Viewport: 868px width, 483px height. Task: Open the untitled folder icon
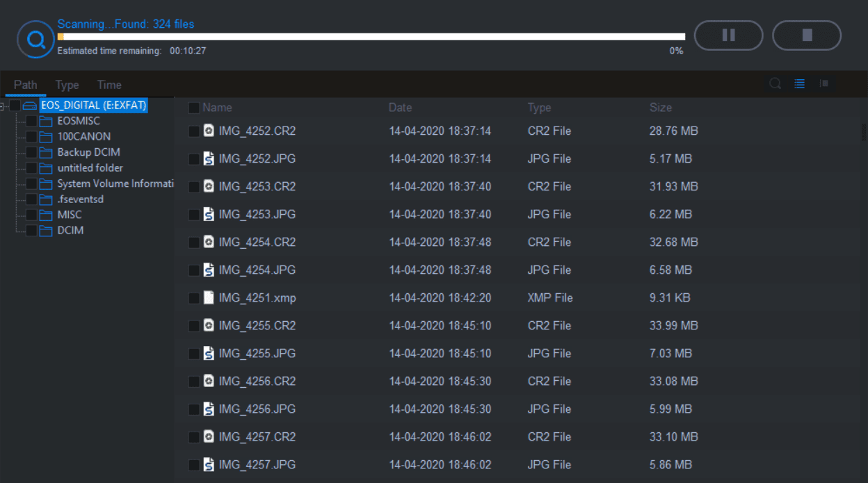point(46,168)
